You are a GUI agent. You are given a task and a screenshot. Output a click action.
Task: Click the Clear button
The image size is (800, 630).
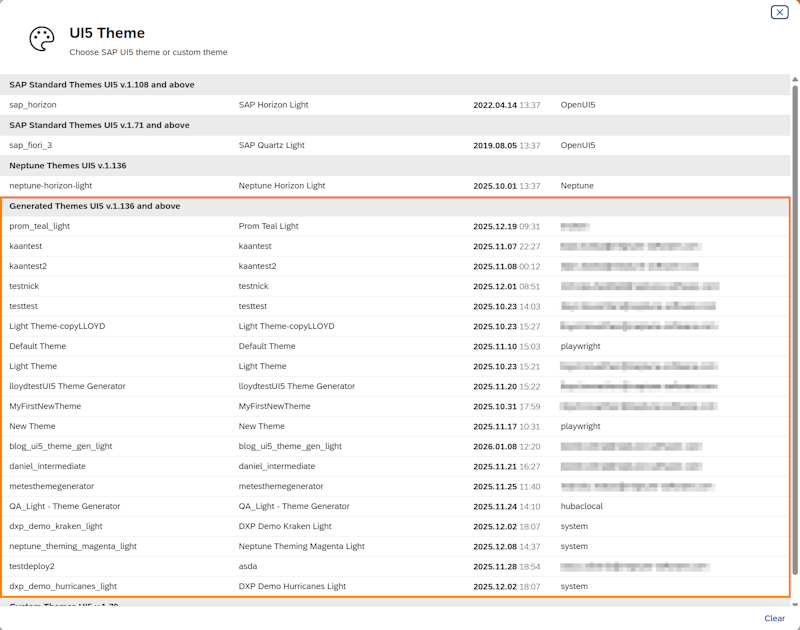[x=774, y=618]
